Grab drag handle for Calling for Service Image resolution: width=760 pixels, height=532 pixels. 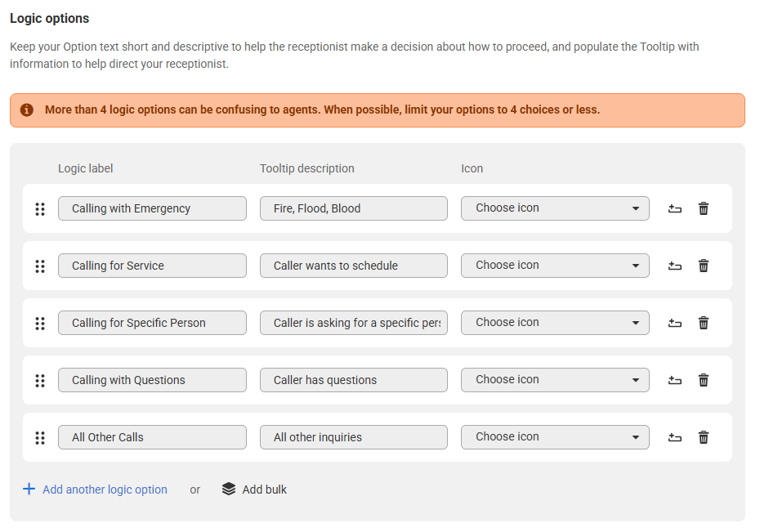pyautogui.click(x=40, y=266)
